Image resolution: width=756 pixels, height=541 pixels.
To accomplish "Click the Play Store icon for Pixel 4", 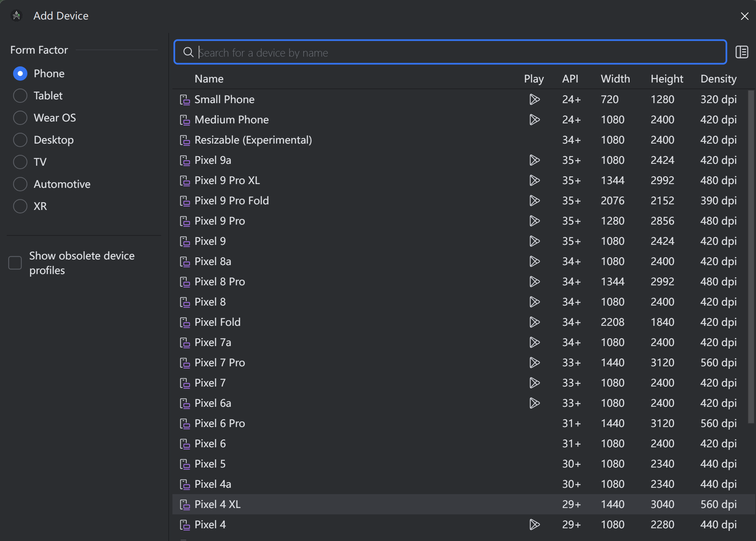I will [534, 525].
